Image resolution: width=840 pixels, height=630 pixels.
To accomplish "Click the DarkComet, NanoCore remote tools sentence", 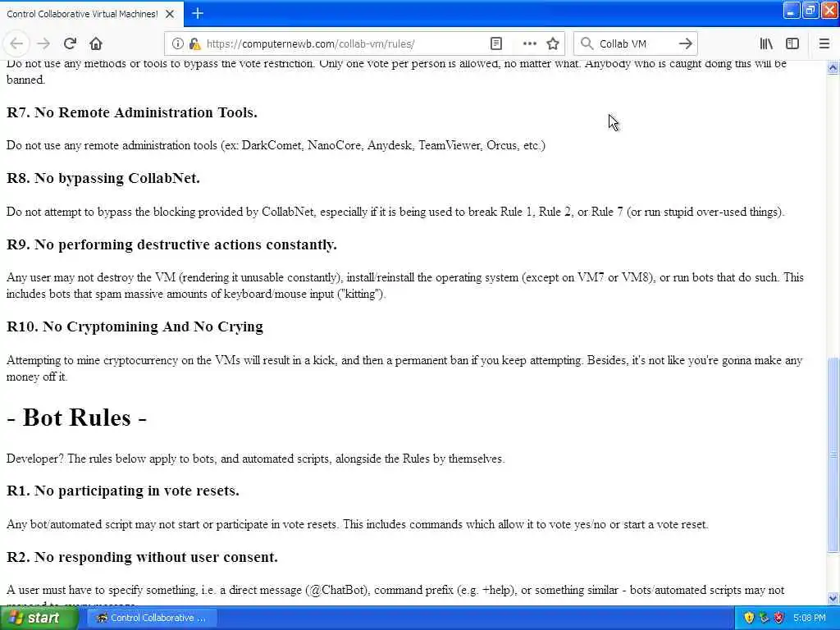I will [x=276, y=146].
